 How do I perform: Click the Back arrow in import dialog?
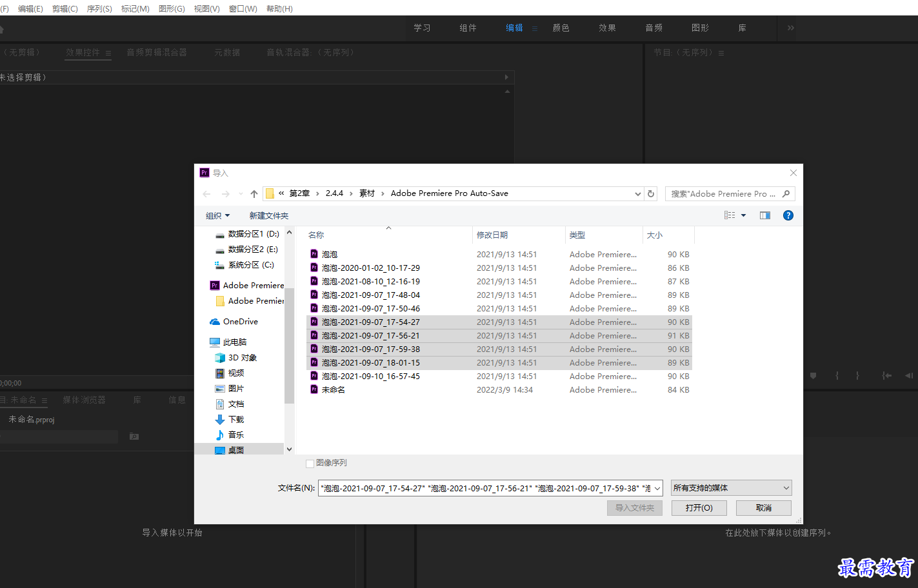206,193
